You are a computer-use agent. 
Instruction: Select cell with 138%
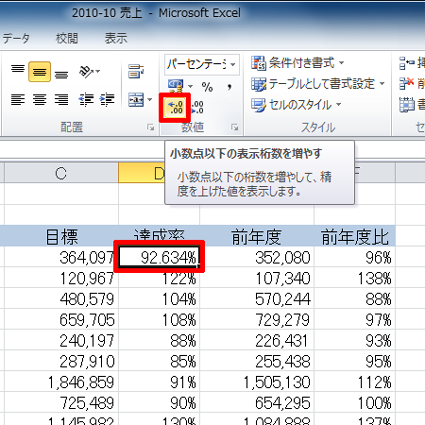coord(355,278)
